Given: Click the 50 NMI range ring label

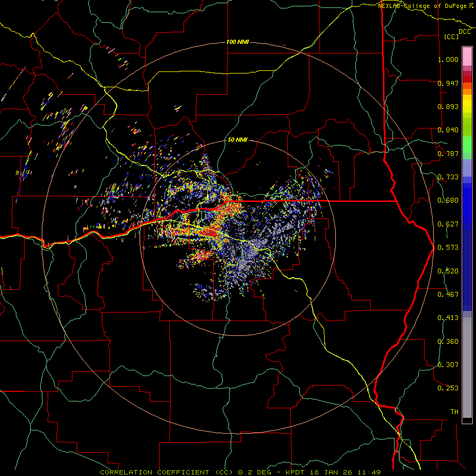Looking at the screenshot, I should (237, 140).
